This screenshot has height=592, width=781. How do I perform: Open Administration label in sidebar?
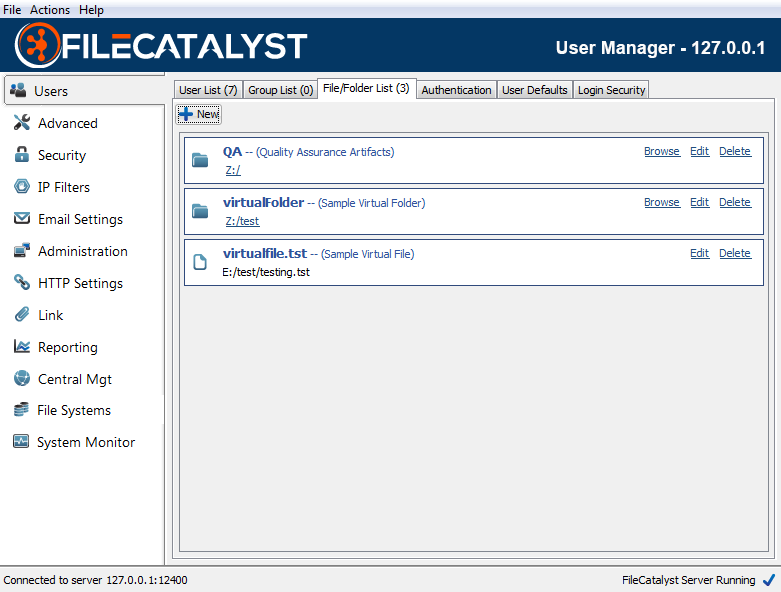click(83, 251)
